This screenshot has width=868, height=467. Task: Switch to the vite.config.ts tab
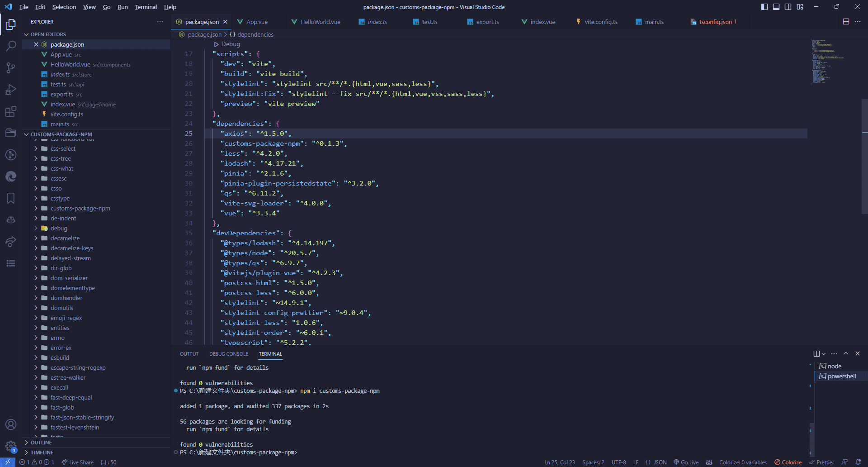[x=601, y=22]
